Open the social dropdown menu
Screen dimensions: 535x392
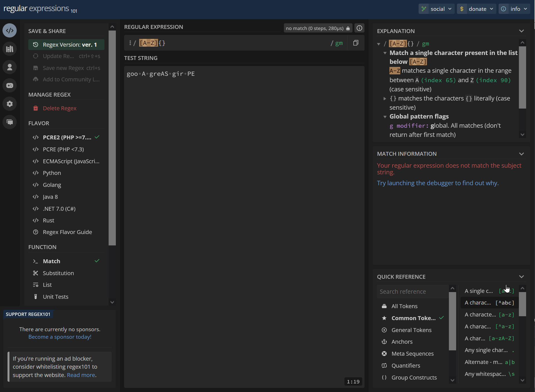click(437, 9)
